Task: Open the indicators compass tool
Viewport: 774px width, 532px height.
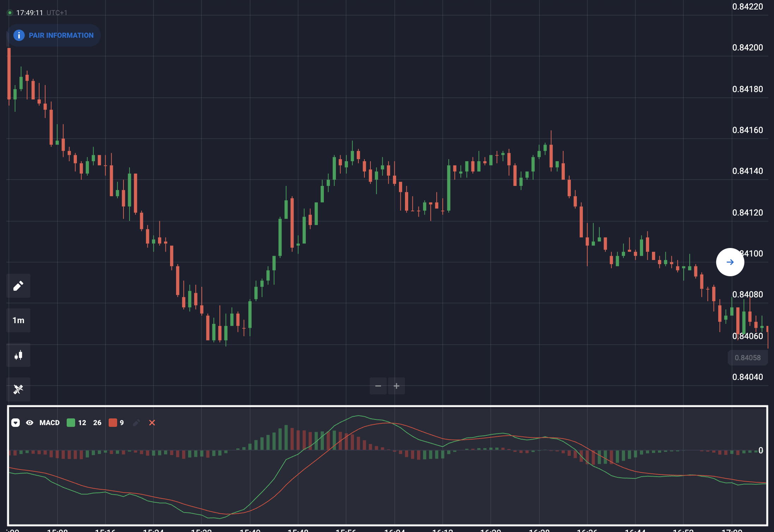Action: coord(18,389)
